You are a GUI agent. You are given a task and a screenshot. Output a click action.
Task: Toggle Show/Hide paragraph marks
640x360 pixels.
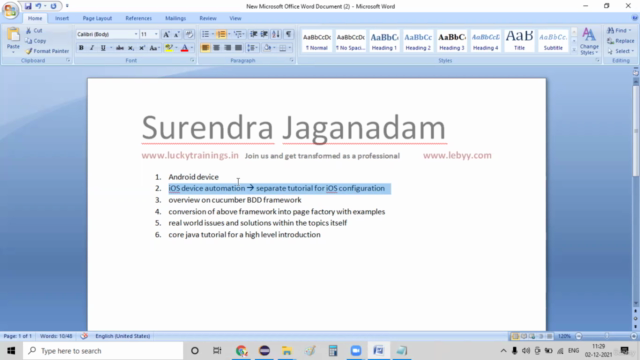(288, 34)
